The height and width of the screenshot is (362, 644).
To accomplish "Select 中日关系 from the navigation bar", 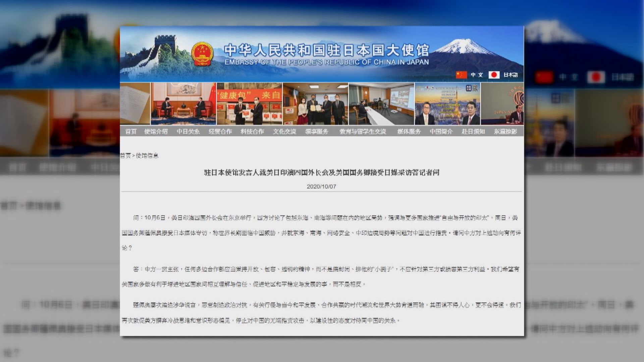I will tap(189, 132).
